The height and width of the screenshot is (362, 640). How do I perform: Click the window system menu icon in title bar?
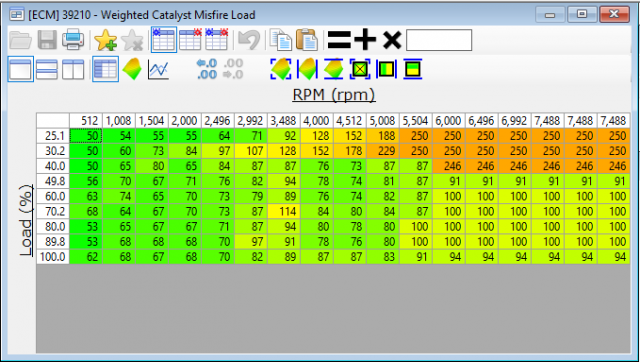coord(16,15)
